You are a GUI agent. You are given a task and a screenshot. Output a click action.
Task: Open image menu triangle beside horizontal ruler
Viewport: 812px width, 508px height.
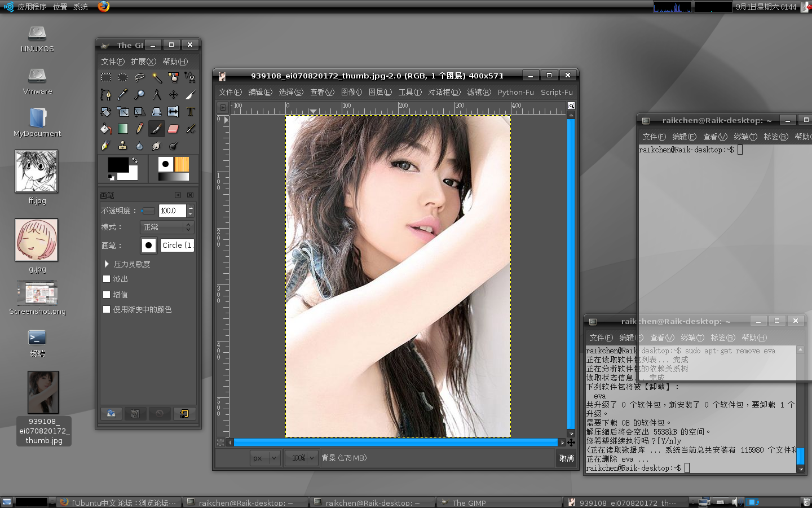pyautogui.click(x=223, y=107)
